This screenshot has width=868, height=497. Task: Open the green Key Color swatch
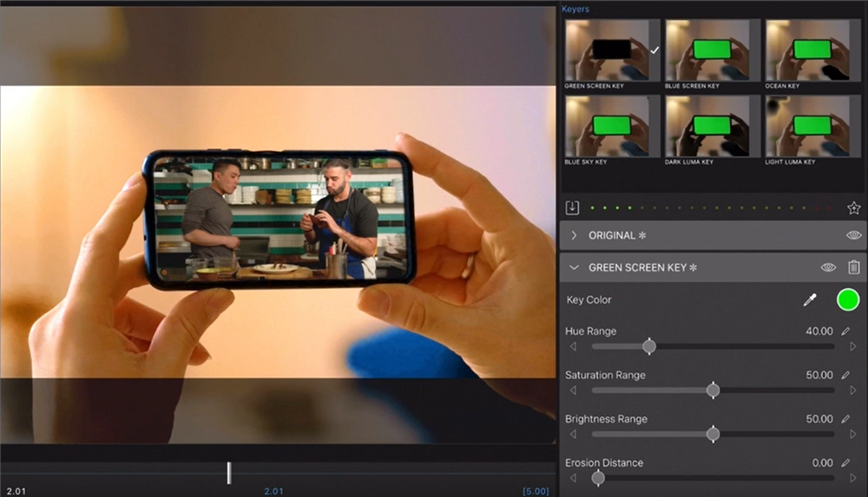(847, 300)
